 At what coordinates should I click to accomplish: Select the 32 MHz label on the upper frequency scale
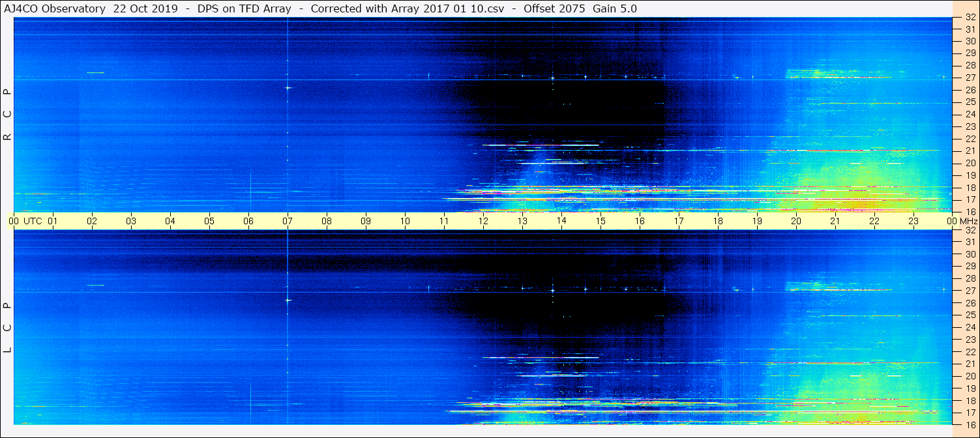pyautogui.click(x=970, y=18)
